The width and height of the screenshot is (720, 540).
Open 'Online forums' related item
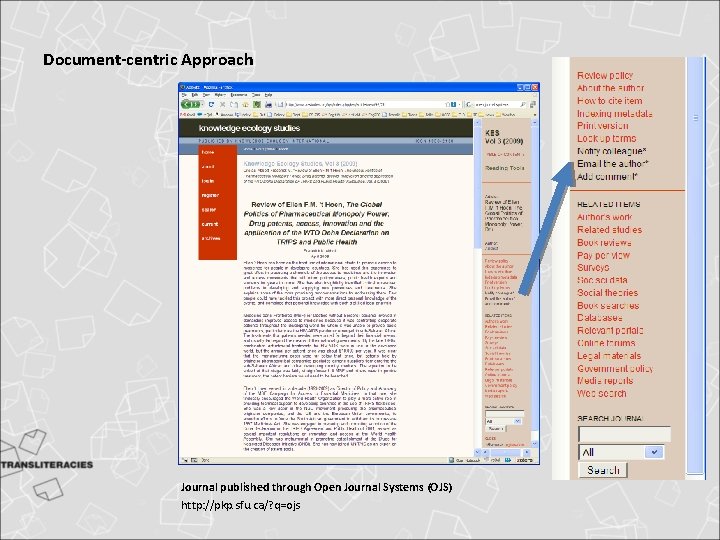[606, 343]
